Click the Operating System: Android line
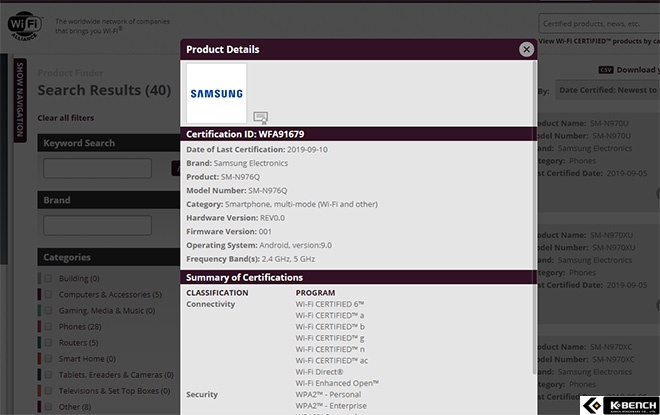 point(259,245)
